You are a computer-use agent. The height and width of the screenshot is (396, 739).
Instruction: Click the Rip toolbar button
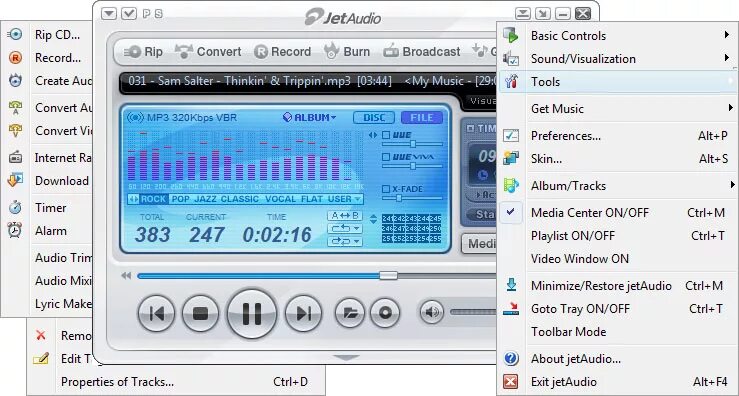coord(143,51)
